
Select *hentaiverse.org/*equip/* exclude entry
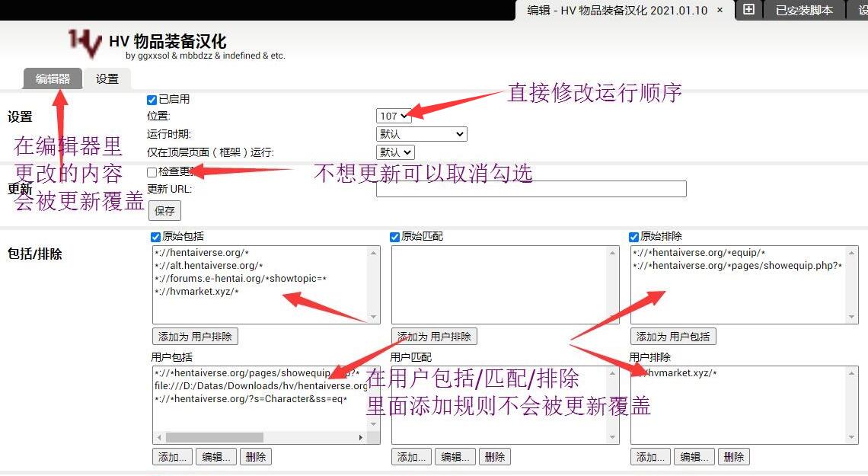tap(699, 252)
